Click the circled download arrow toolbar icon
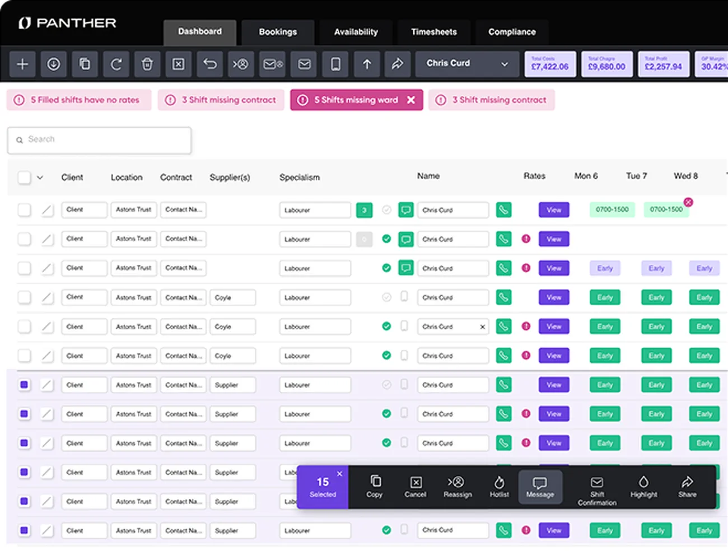The image size is (728, 560). pos(54,64)
